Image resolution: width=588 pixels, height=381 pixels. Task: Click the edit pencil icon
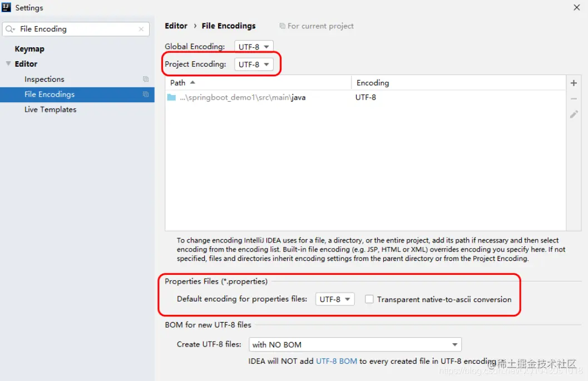click(x=574, y=114)
